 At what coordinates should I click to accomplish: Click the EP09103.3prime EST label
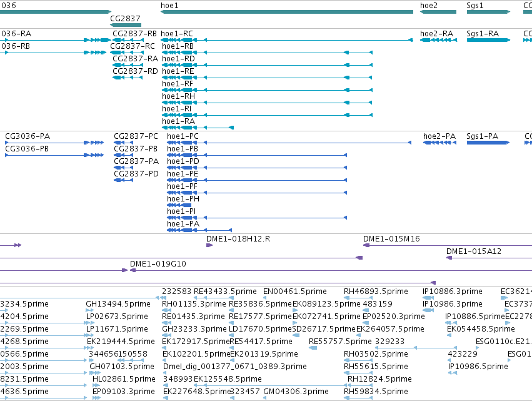[124, 392]
